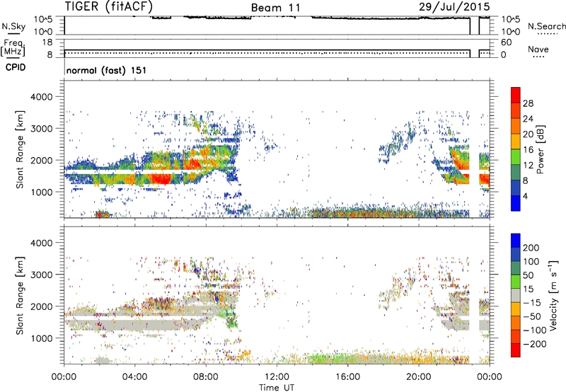Click velocity colorbar label '200'

click(531, 248)
